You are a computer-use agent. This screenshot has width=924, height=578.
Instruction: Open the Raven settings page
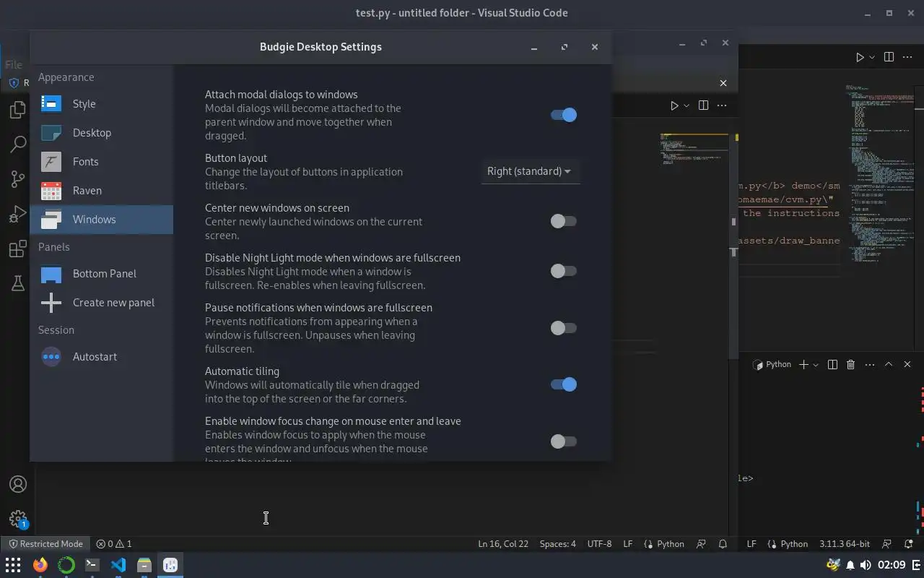[101, 191]
